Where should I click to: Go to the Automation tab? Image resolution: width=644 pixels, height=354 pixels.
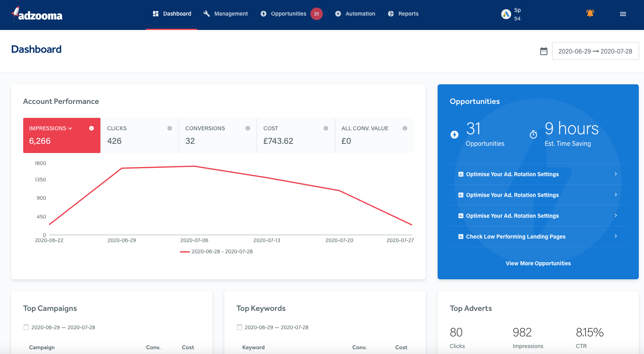point(355,14)
